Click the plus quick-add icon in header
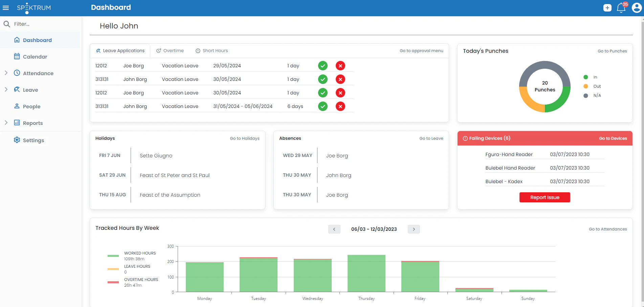The image size is (644, 307). 607,7
